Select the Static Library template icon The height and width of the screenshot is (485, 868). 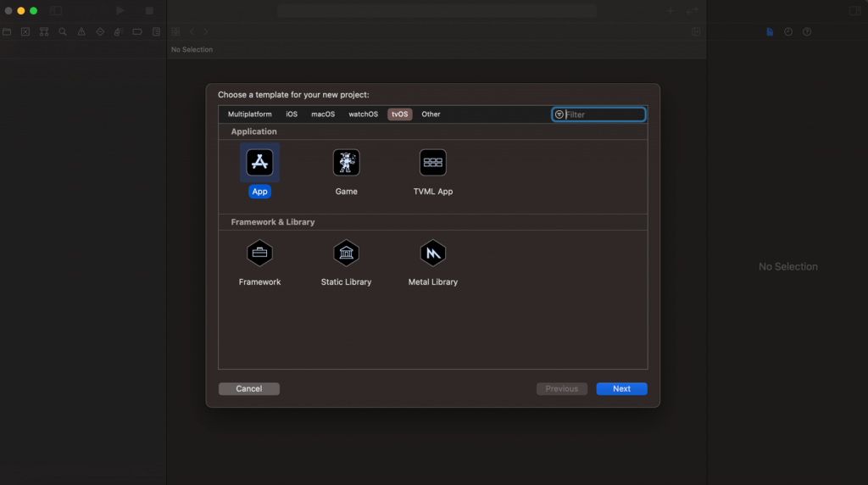coord(346,253)
